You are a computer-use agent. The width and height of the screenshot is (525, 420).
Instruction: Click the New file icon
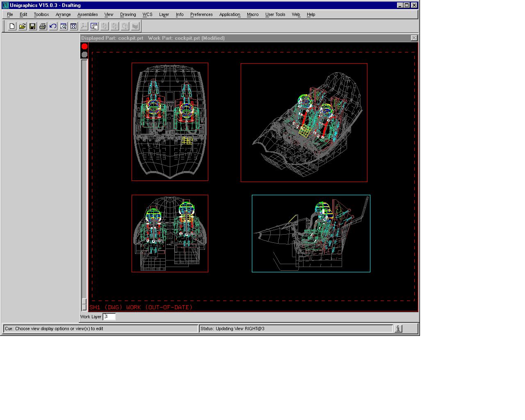click(12, 26)
